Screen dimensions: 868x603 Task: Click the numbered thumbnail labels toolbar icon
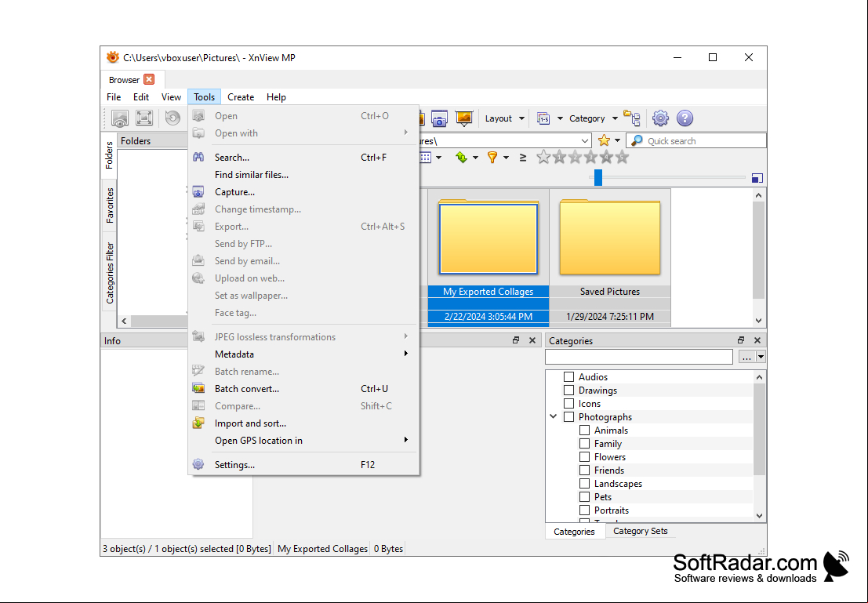(x=543, y=118)
